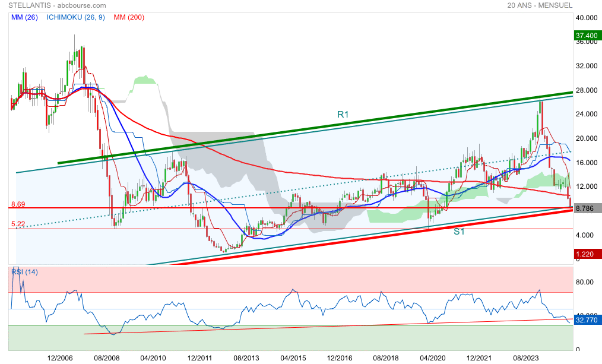Select the MM (200) legend label
The image size is (602, 364).
pyautogui.click(x=129, y=17)
